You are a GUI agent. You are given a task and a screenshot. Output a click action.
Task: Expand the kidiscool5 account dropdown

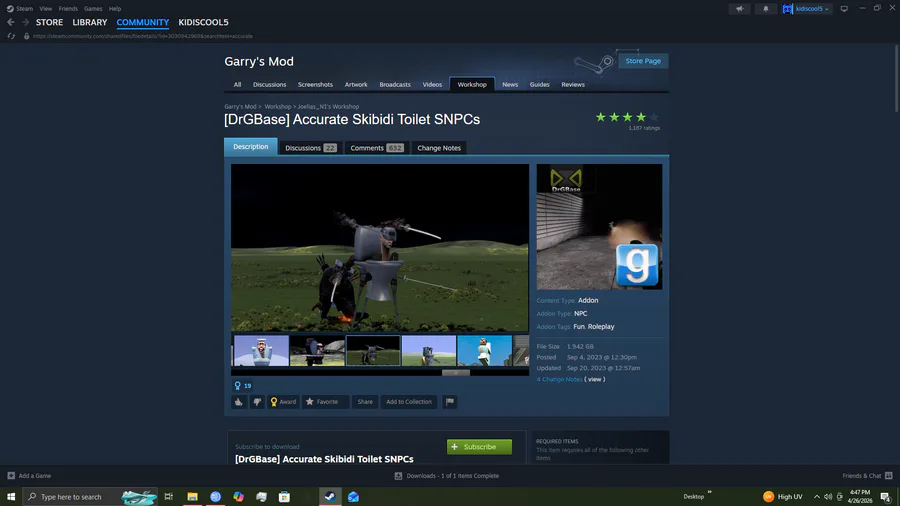(806, 9)
